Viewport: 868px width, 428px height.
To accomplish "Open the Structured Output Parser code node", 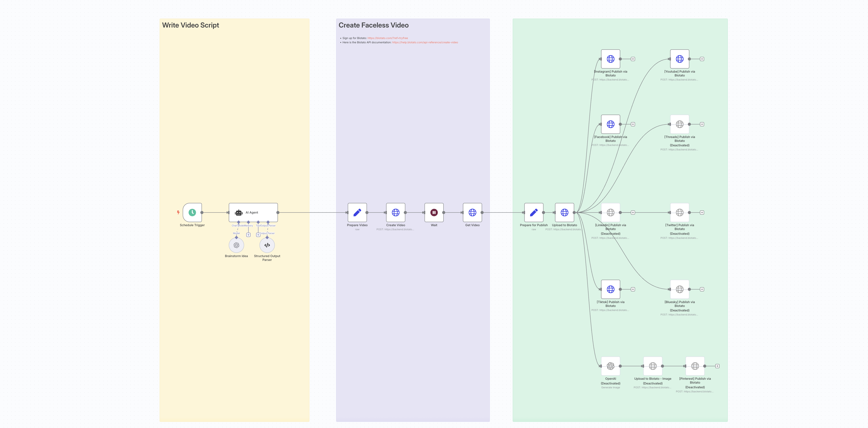I will [267, 245].
